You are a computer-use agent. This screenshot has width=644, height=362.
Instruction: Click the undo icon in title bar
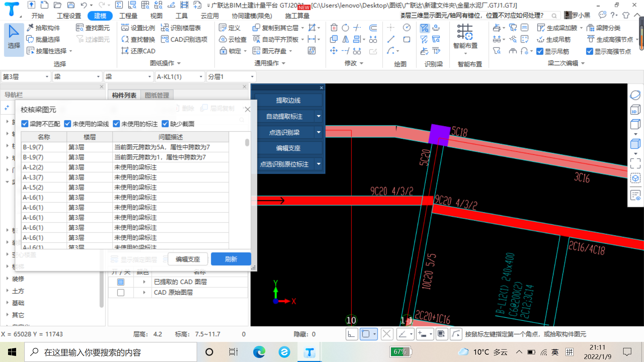point(84,5)
